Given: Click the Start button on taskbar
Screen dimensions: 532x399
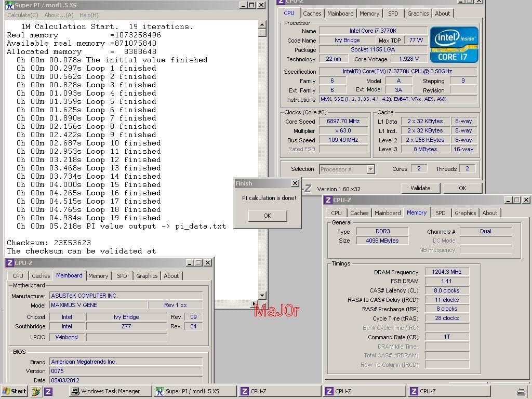Looking at the screenshot, I should point(15,391).
